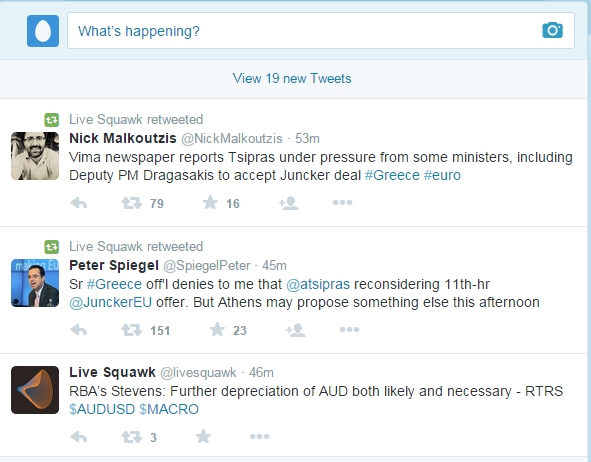This screenshot has width=591, height=462.
Task: Open the $AUDUSD cashtag link
Action: tap(102, 409)
